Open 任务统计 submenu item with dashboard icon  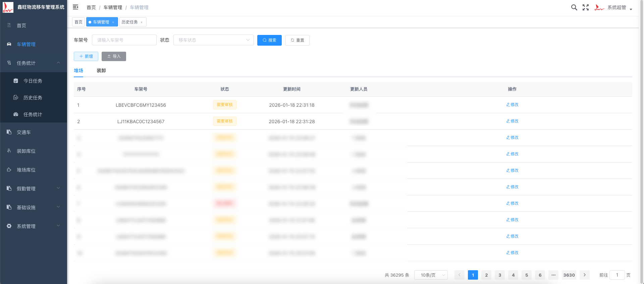(x=34, y=114)
